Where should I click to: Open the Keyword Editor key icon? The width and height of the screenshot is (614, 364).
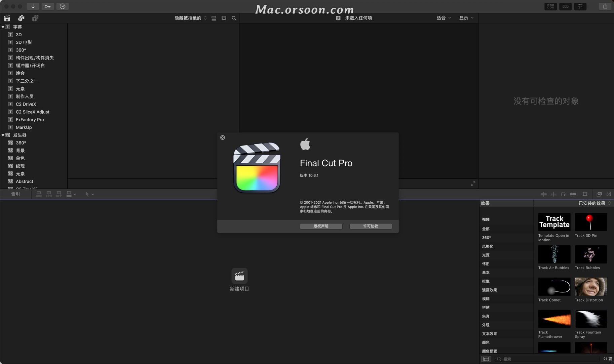pyautogui.click(x=48, y=6)
